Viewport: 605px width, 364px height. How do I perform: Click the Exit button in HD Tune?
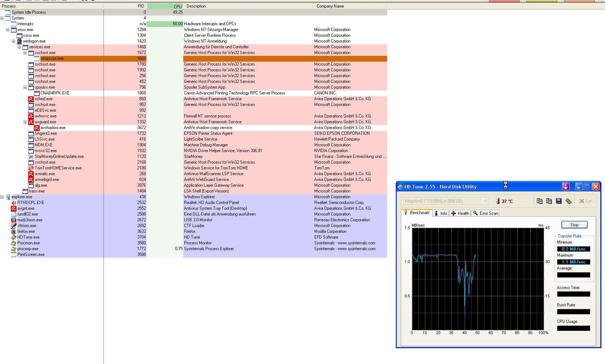[586, 201]
